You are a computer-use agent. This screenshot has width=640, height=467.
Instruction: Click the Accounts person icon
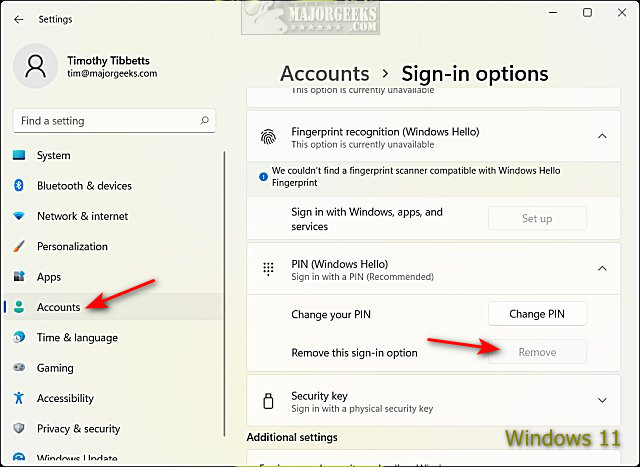(19, 307)
